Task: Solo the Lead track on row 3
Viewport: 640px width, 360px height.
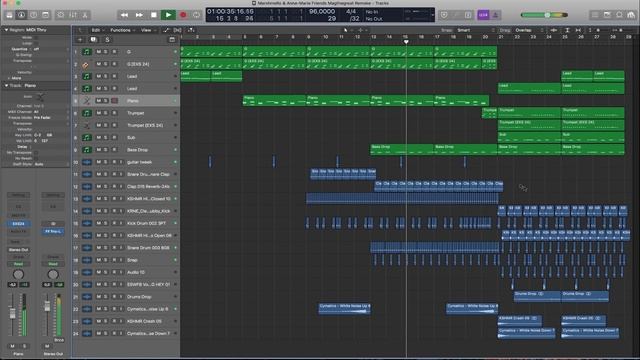Action: point(106,76)
